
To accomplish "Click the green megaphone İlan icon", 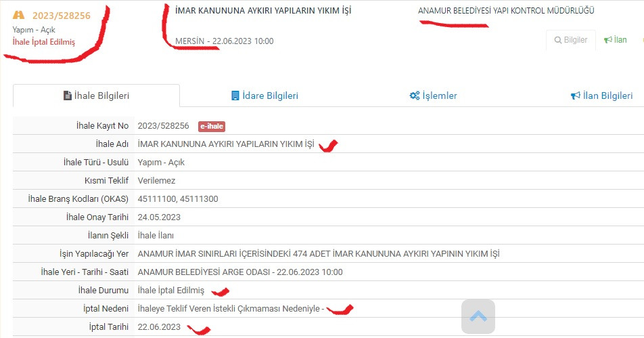I will pos(608,40).
